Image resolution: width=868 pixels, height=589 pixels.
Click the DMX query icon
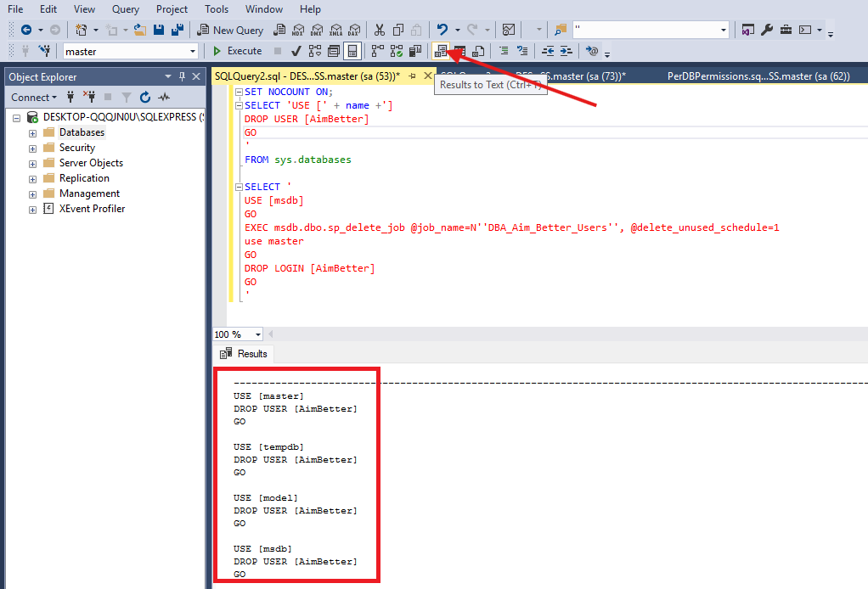pyautogui.click(x=317, y=30)
